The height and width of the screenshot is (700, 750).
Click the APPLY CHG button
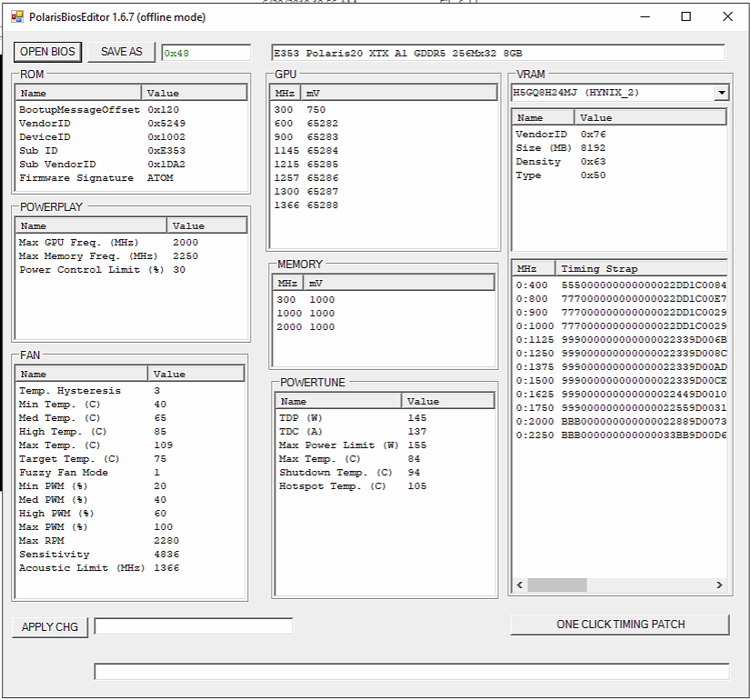50,626
